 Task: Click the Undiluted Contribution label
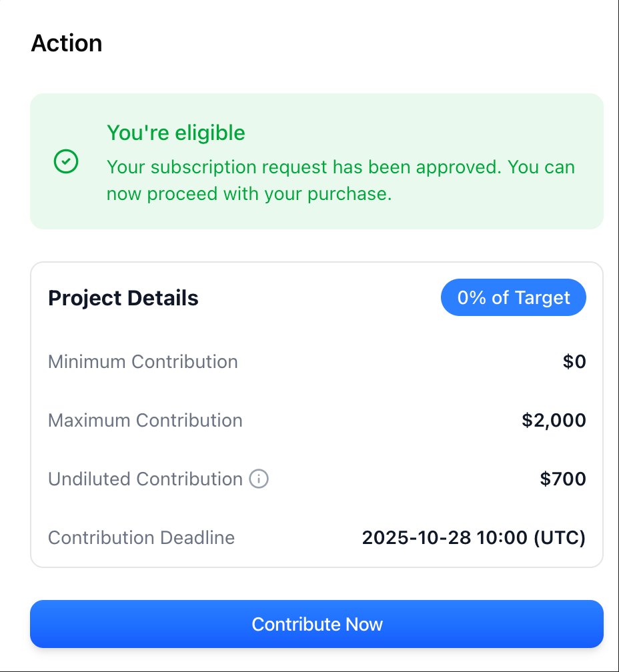point(145,479)
